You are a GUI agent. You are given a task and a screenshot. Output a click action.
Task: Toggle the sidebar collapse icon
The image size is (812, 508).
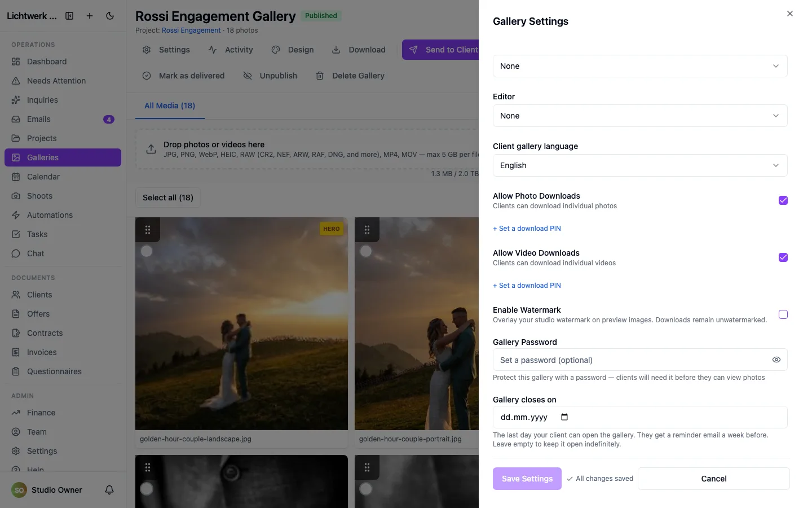coord(69,16)
